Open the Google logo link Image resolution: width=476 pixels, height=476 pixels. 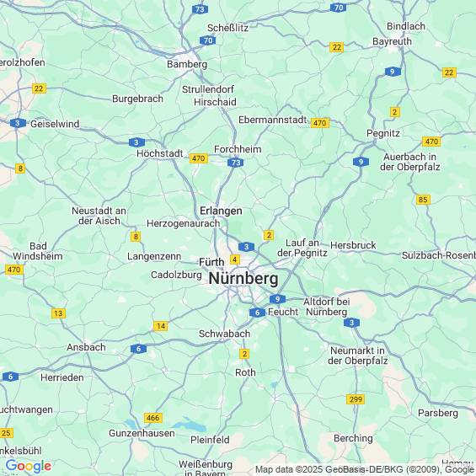pos(29,466)
